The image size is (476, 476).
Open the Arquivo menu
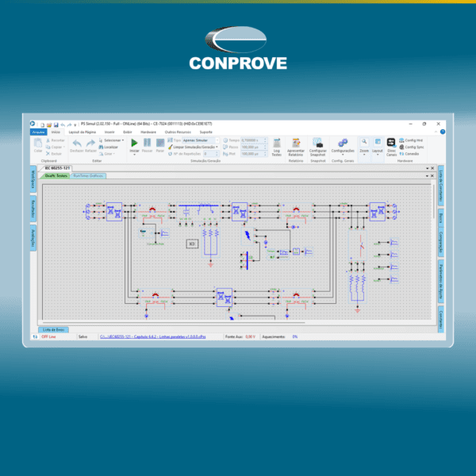coord(38,132)
